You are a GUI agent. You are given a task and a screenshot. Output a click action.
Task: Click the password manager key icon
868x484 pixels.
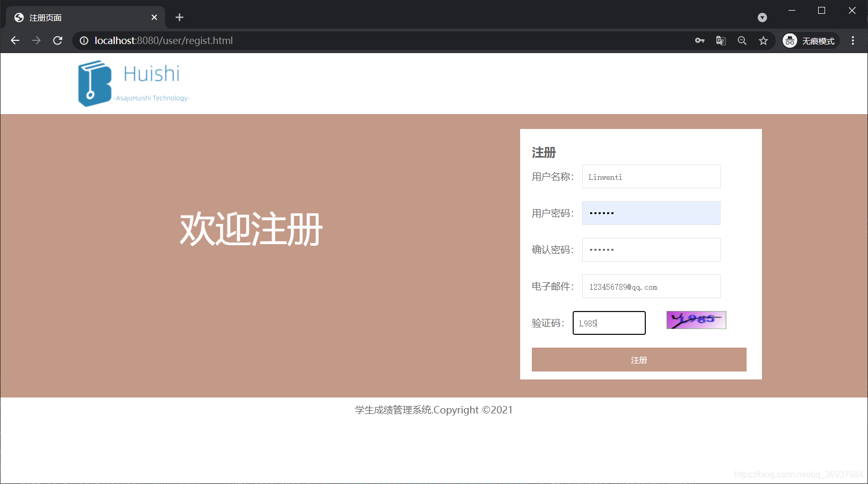(x=699, y=40)
